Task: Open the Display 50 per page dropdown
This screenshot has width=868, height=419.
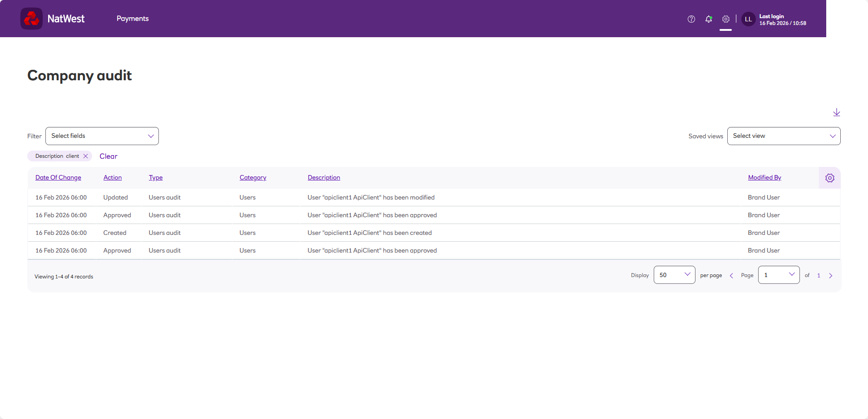Action: click(675, 275)
